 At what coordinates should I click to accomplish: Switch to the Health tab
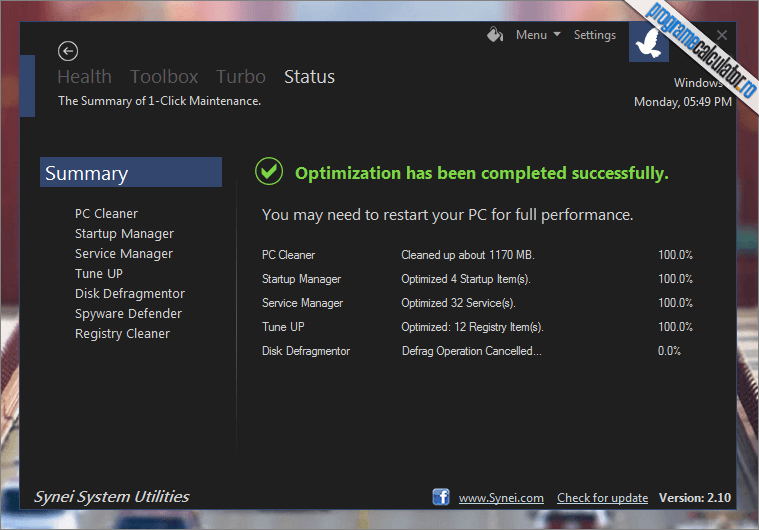click(x=84, y=76)
